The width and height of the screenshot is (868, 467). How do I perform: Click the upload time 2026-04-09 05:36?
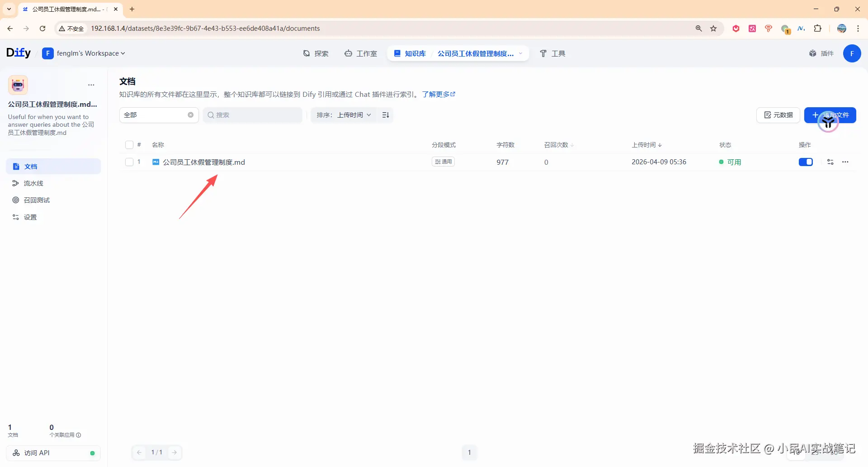659,162
